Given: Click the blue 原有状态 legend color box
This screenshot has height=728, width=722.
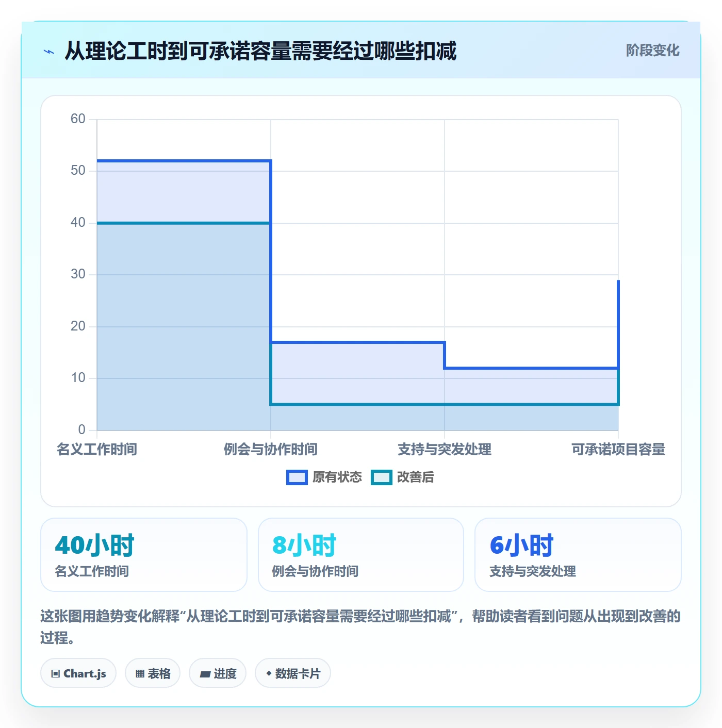Looking at the screenshot, I should (x=297, y=477).
